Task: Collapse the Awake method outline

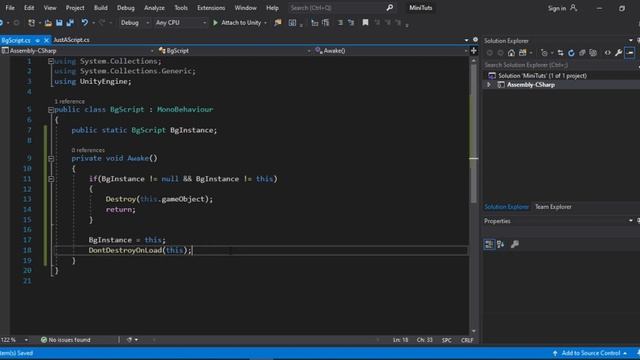Action: pos(51,158)
